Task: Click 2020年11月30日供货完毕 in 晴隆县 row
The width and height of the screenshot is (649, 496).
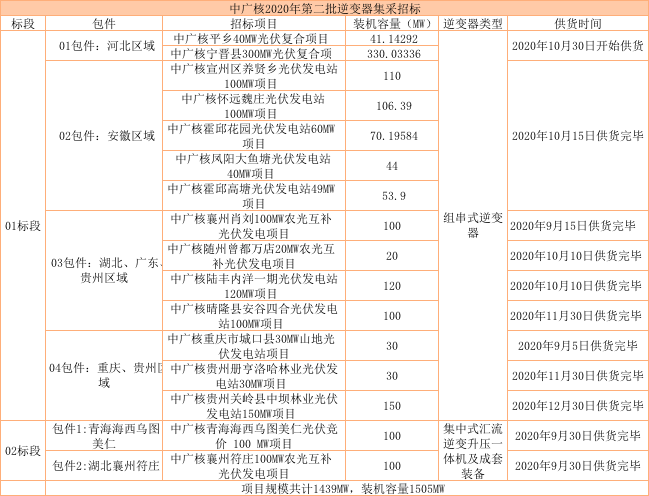Action: click(578, 315)
